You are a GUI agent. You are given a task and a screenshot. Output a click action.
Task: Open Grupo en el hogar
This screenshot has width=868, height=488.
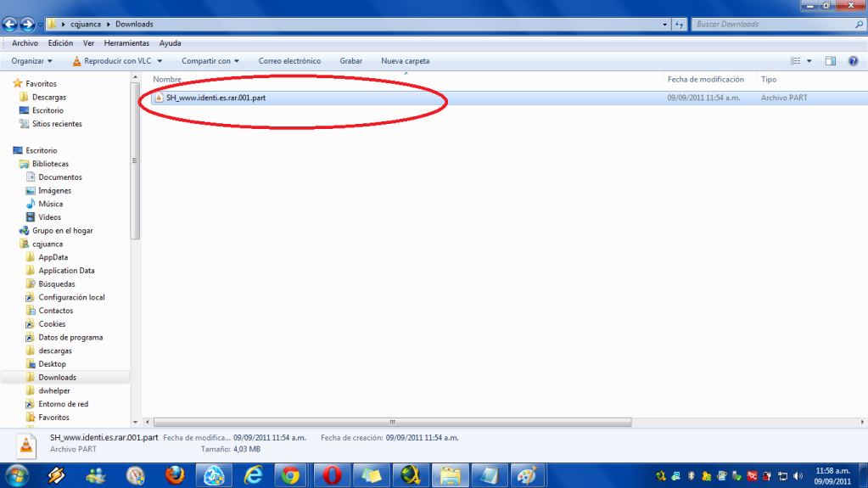[x=62, y=231]
